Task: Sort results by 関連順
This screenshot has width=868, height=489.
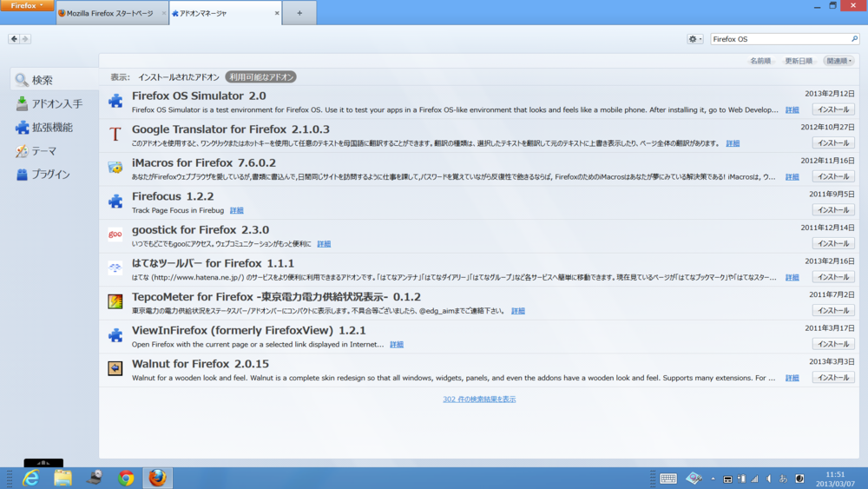Action: (838, 61)
